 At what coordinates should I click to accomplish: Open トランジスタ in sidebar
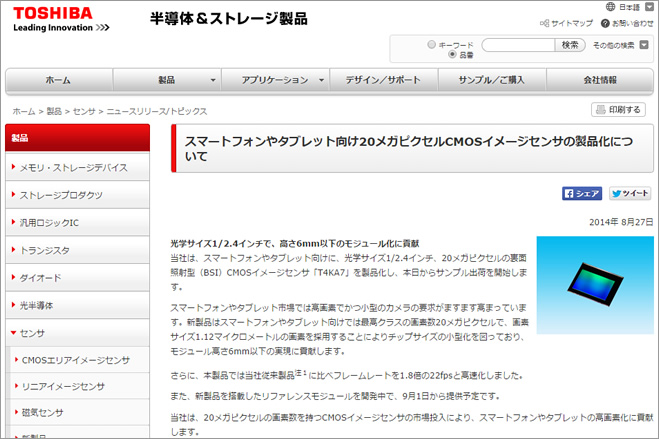(77, 250)
